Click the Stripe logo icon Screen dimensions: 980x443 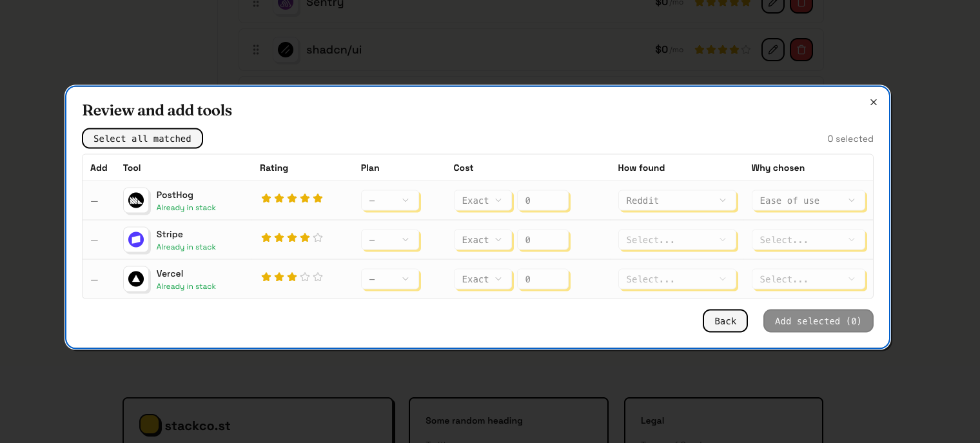[x=136, y=240]
